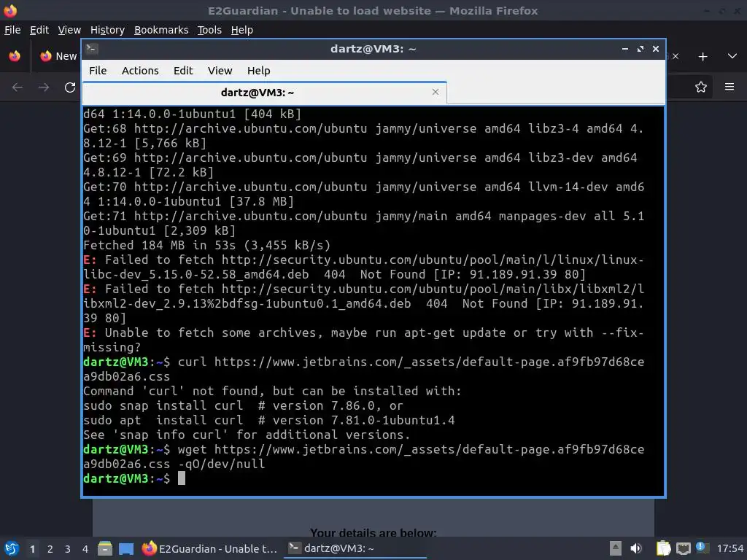Switch to E2Guardian Firefox taskbar item
This screenshot has height=560, width=747.
(209, 548)
